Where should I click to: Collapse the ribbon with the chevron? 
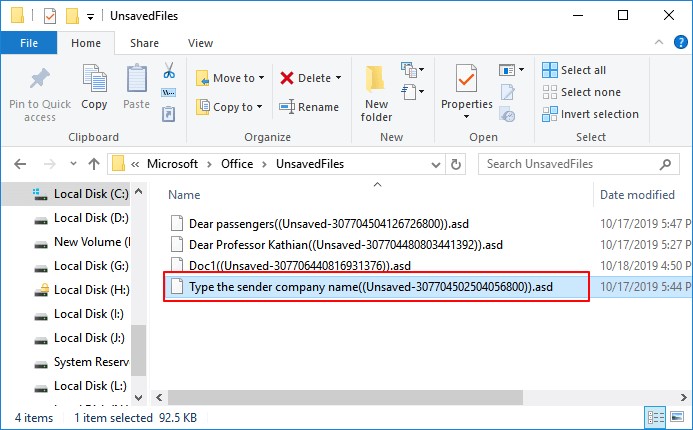pyautogui.click(x=659, y=42)
